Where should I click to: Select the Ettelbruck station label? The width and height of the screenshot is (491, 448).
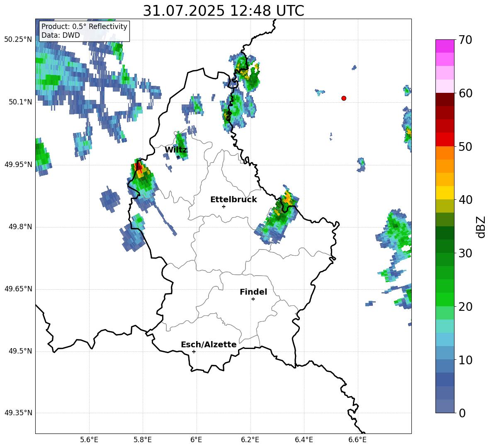point(233,200)
